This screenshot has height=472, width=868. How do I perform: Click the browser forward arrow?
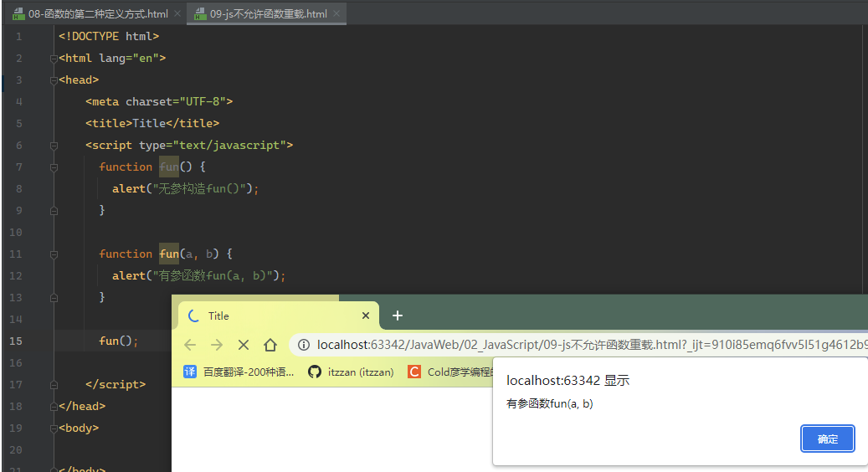click(x=217, y=346)
